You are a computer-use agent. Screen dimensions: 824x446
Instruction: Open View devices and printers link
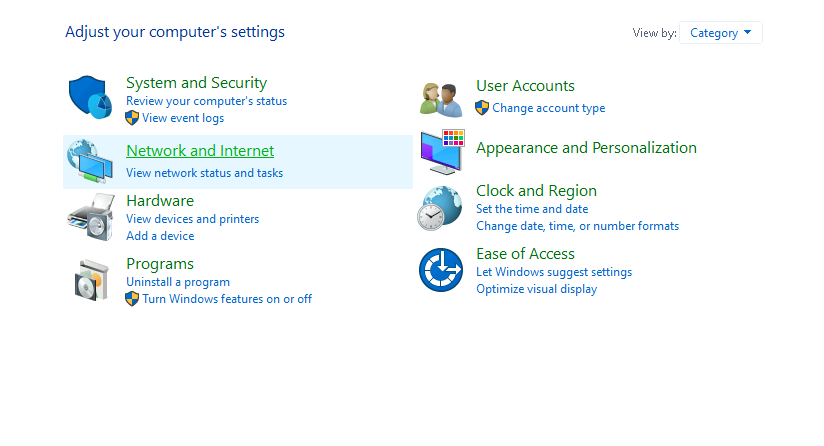[x=193, y=219]
